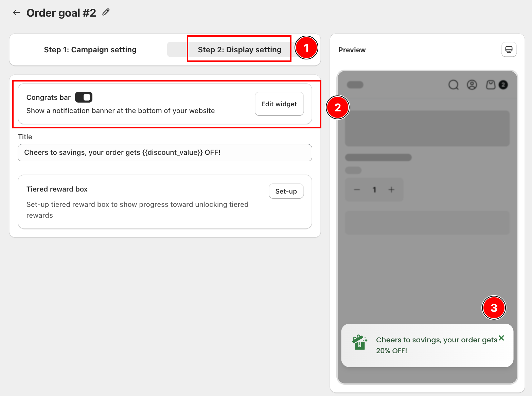Click the Tiered reward box heading
This screenshot has height=396, width=532.
tap(57, 189)
